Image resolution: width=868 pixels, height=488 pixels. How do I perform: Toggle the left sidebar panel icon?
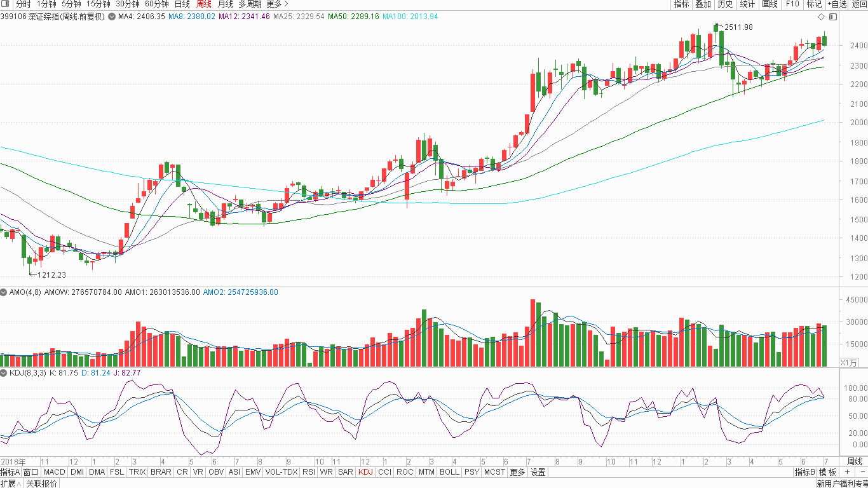(6, 4)
